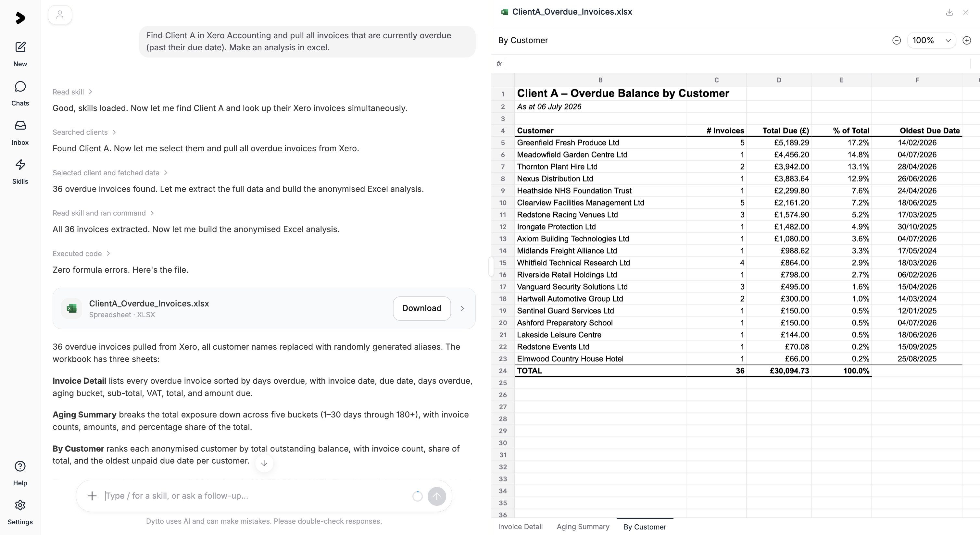
Task: Click the 'Thornton Plant Hire Ltd' cell
Action: point(600,167)
